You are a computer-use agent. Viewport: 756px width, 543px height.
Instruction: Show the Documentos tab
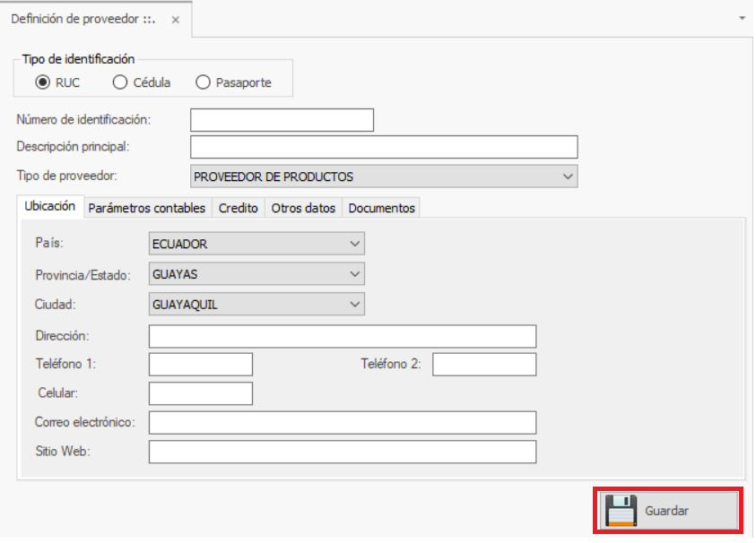click(381, 208)
